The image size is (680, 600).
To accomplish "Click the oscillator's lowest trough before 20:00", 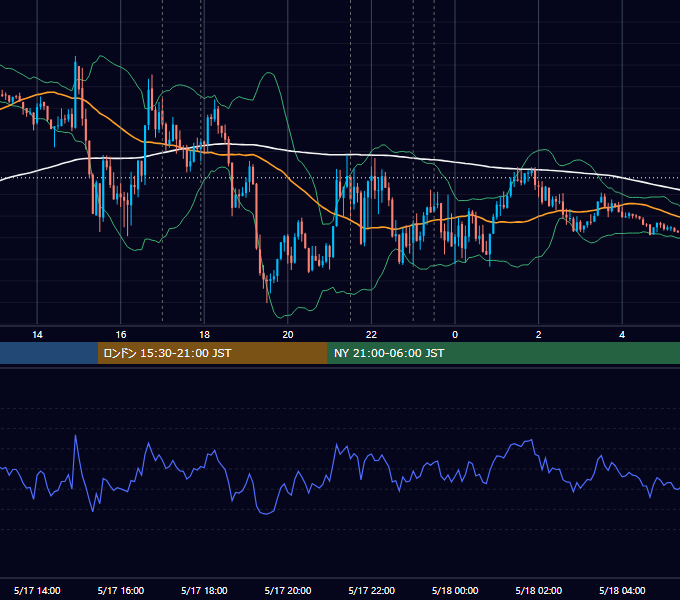I will (x=266, y=513).
